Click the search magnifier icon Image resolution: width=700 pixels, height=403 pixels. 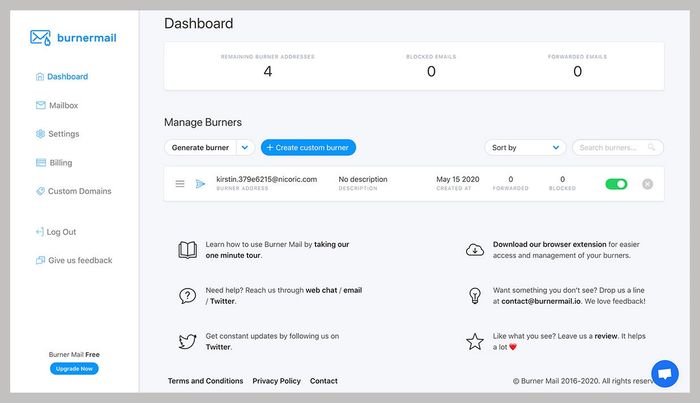(x=652, y=147)
